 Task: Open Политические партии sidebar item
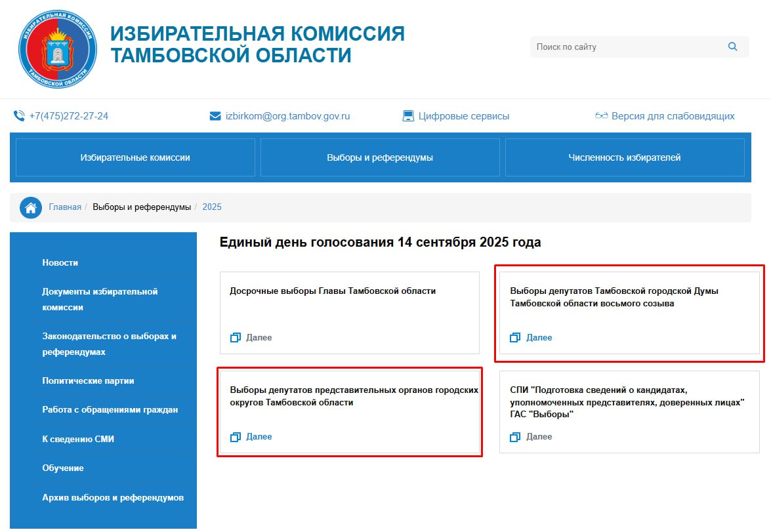tap(88, 380)
